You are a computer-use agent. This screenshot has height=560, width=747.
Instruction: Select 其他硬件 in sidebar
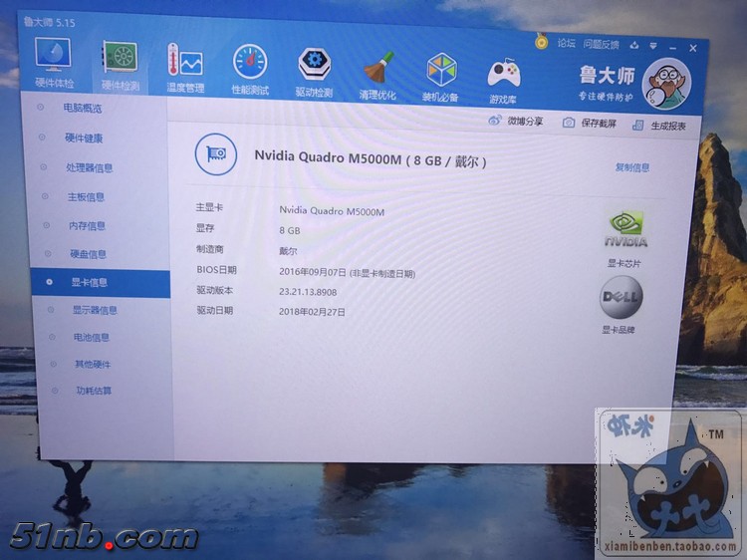(x=93, y=365)
